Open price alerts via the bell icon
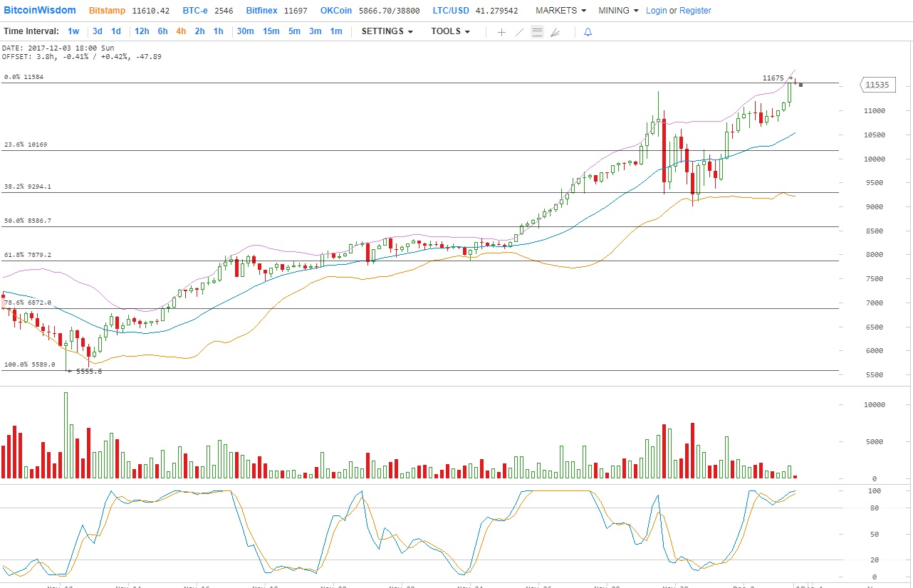This screenshot has height=588, width=913. tap(588, 32)
